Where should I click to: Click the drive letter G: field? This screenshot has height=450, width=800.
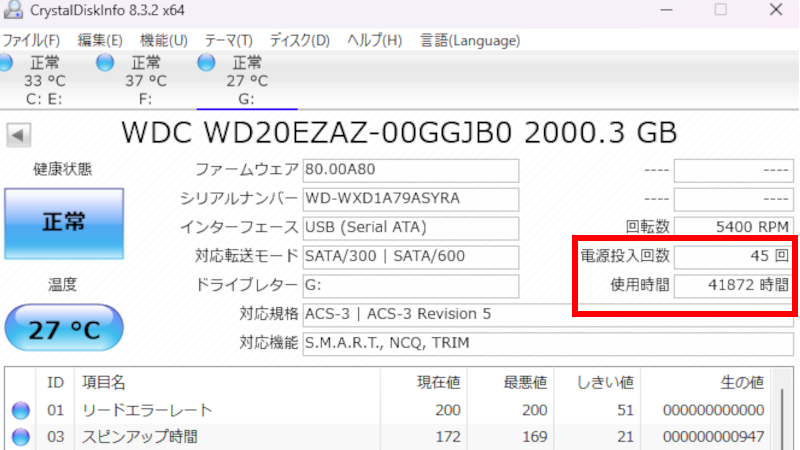[411, 286]
